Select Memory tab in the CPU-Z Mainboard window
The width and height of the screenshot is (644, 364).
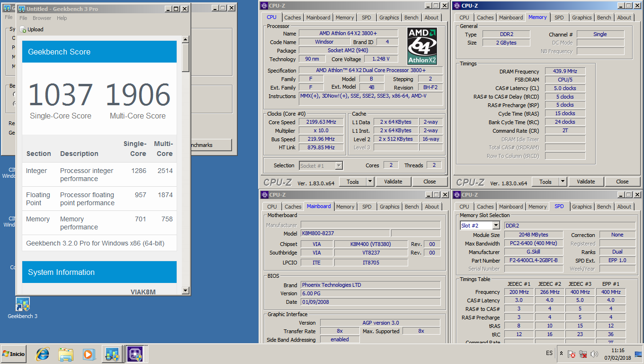click(345, 207)
